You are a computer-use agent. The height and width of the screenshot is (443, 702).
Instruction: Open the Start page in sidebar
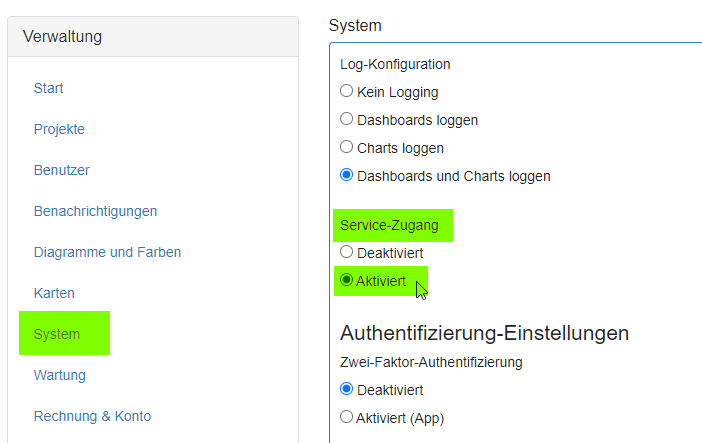tap(48, 88)
